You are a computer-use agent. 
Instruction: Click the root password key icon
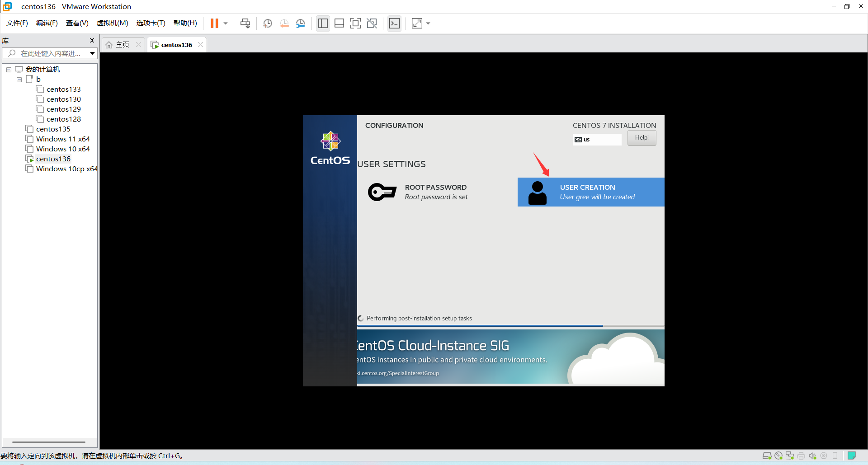pyautogui.click(x=382, y=192)
